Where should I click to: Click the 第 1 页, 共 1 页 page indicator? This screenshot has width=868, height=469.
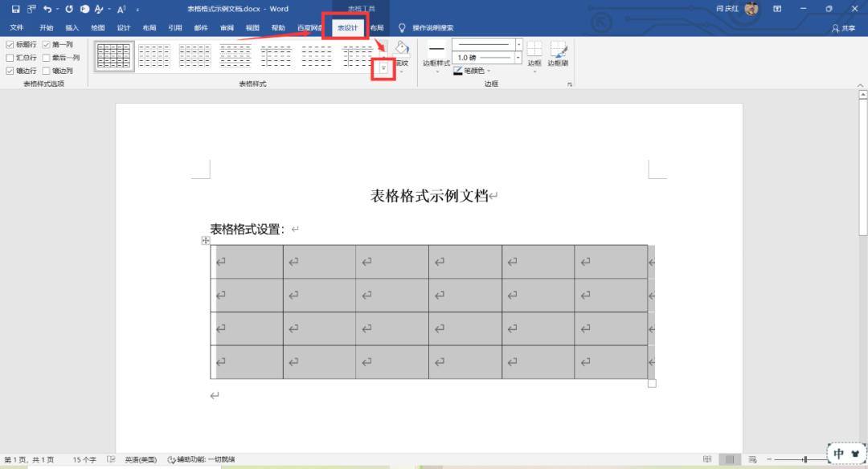(x=30, y=459)
